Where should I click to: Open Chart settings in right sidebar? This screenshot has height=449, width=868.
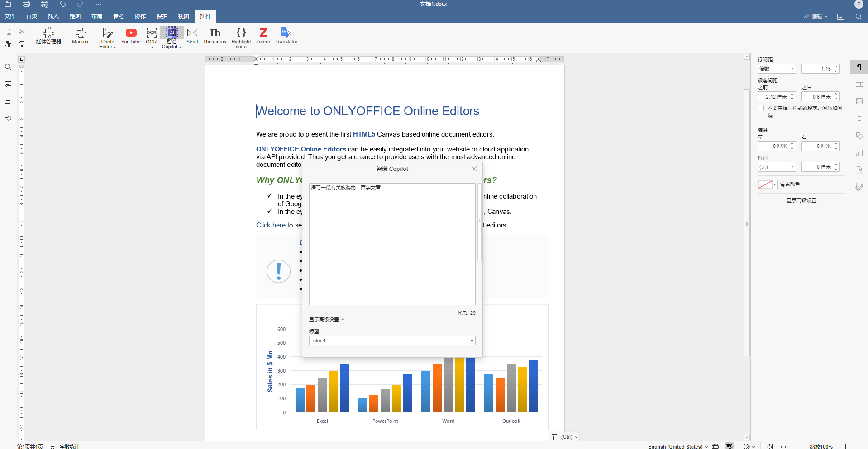[859, 153]
